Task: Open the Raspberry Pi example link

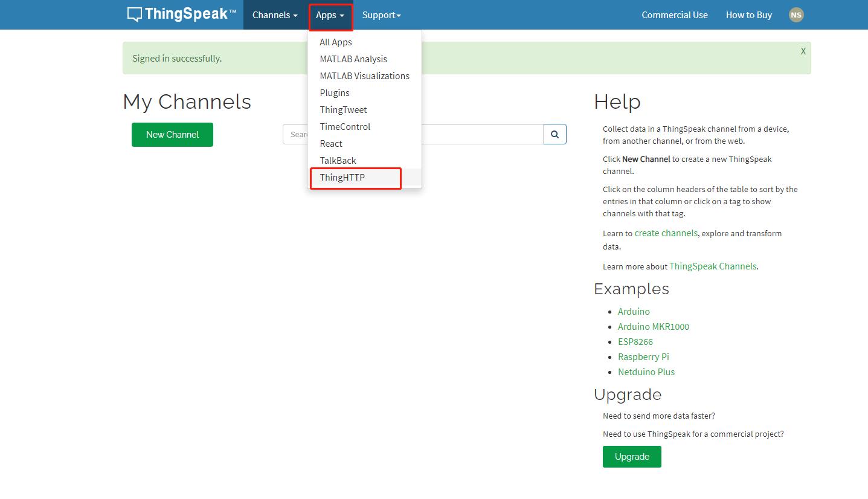Action: click(x=643, y=356)
